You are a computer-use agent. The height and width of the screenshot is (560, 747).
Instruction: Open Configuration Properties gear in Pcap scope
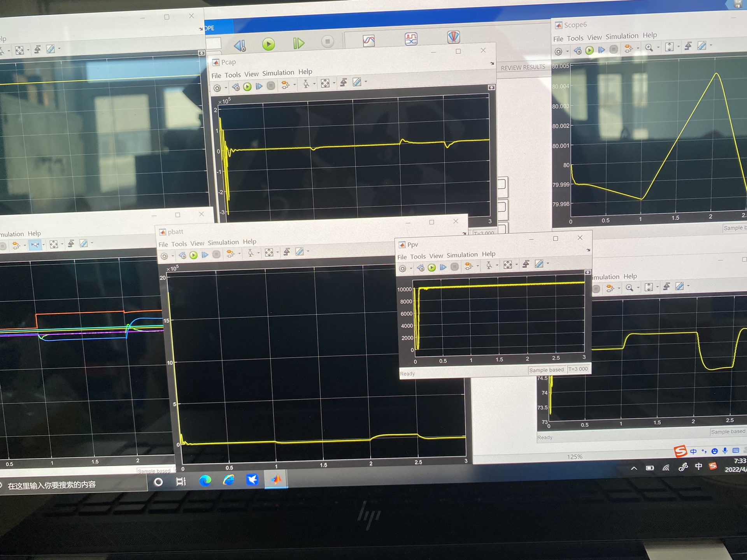click(217, 88)
